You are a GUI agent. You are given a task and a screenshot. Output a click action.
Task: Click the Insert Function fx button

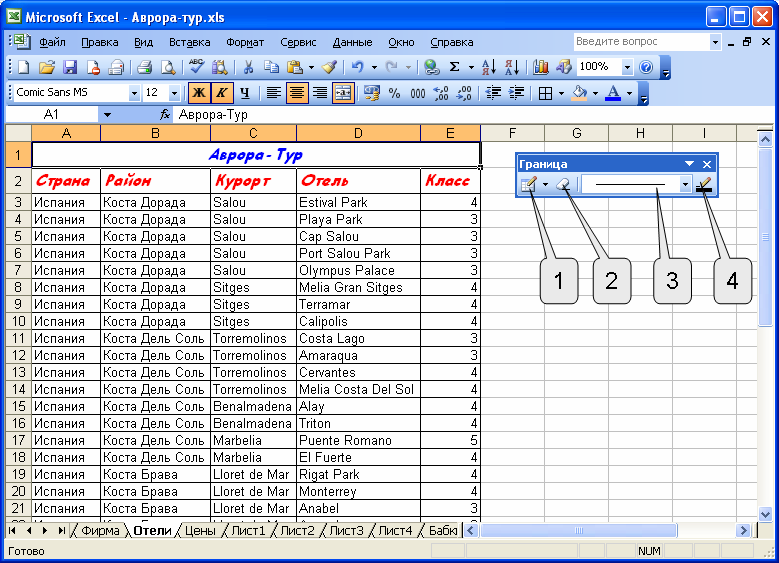tap(164, 115)
